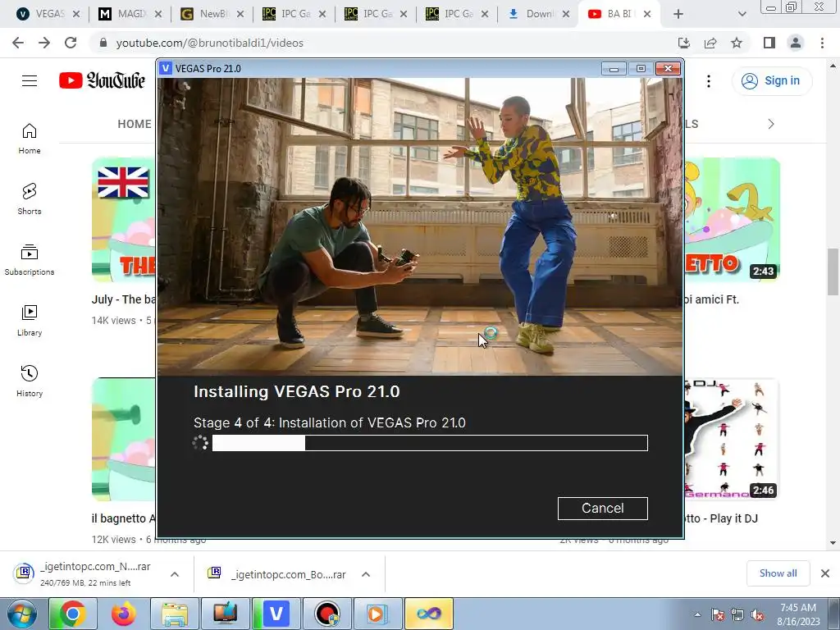Viewport: 840px width, 630px height.
Task: Open the infinity-logo app in taskbar
Action: [429, 614]
